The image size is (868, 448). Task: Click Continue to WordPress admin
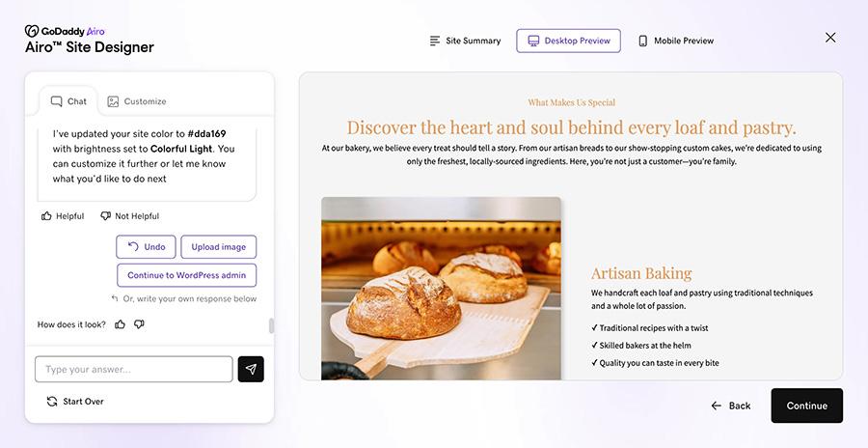[x=186, y=275]
